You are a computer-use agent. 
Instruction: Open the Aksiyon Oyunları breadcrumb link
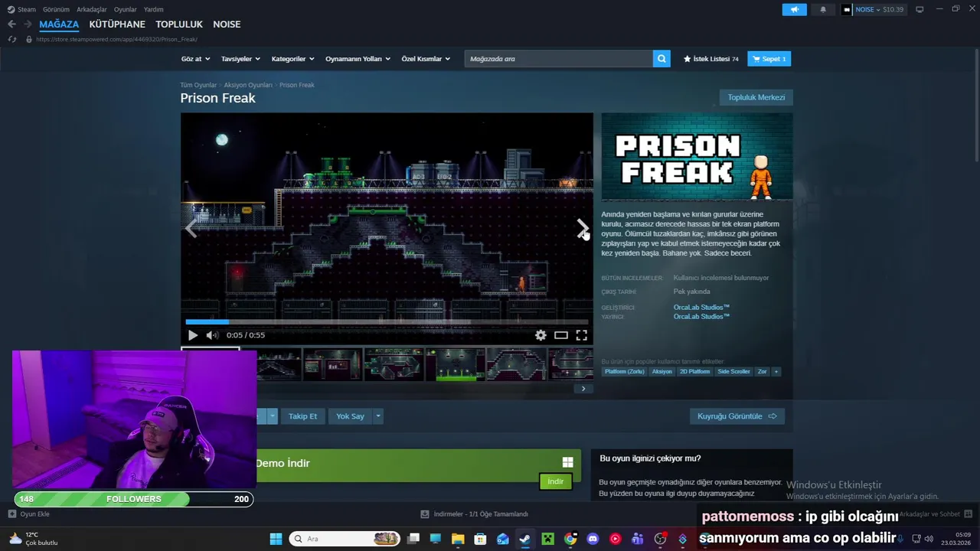point(248,85)
